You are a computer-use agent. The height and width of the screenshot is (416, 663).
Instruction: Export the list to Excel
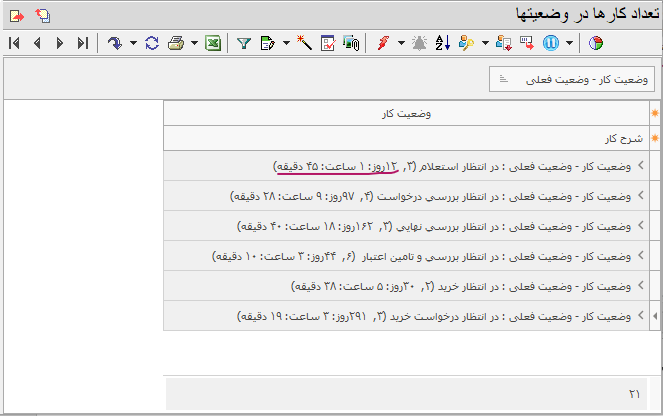tap(212, 43)
